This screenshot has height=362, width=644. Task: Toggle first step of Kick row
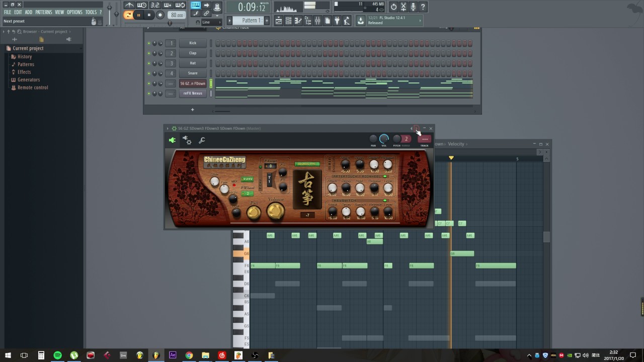point(217,43)
